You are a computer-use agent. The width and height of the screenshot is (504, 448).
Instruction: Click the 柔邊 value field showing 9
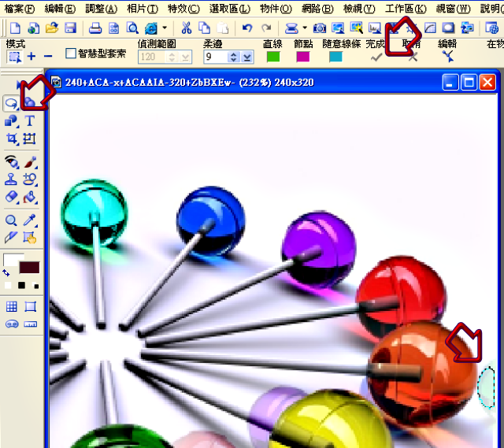point(215,57)
